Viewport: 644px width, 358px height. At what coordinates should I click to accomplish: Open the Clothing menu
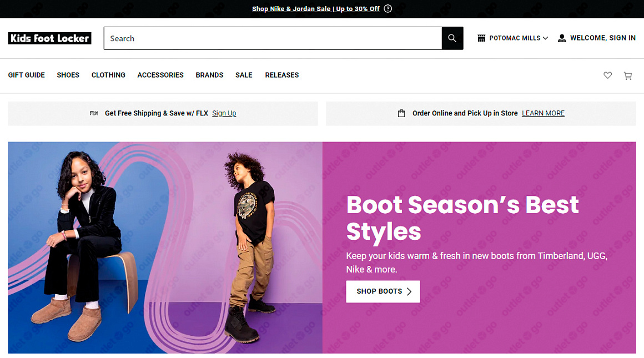point(108,75)
